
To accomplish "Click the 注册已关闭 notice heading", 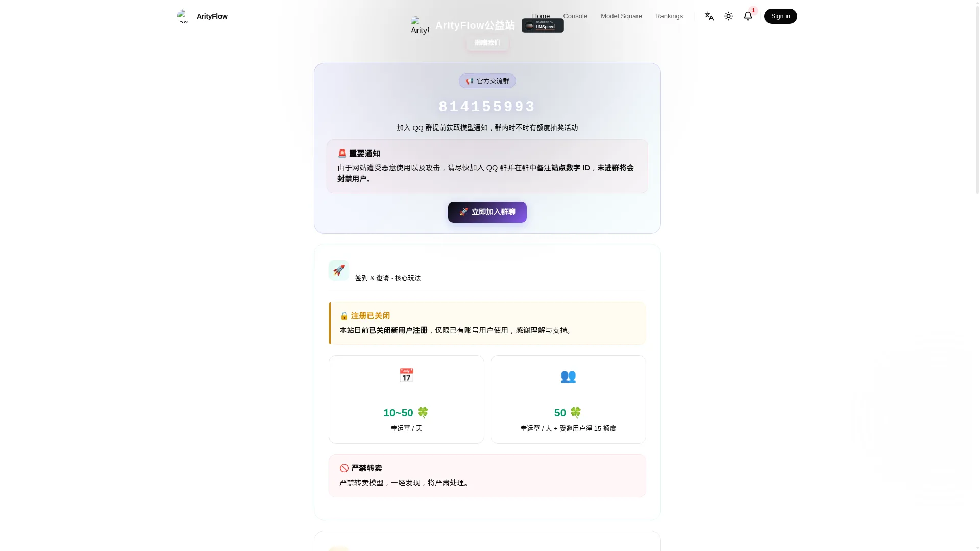I will click(x=365, y=316).
